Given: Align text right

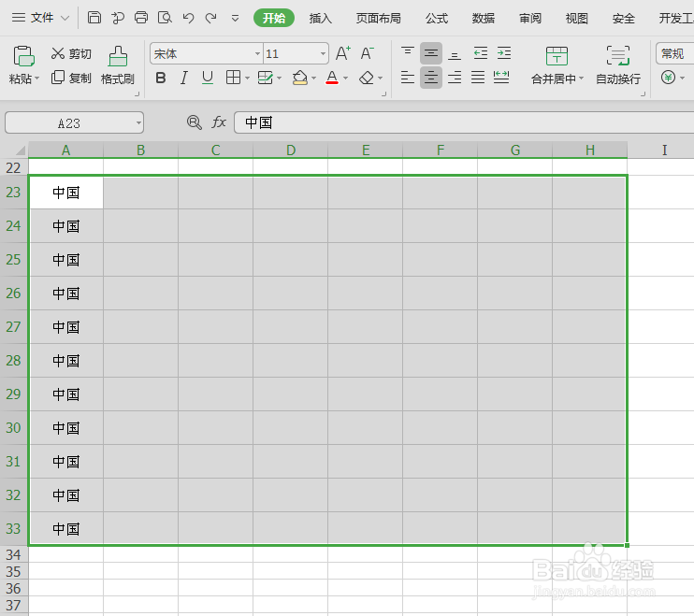Looking at the screenshot, I should [x=455, y=78].
